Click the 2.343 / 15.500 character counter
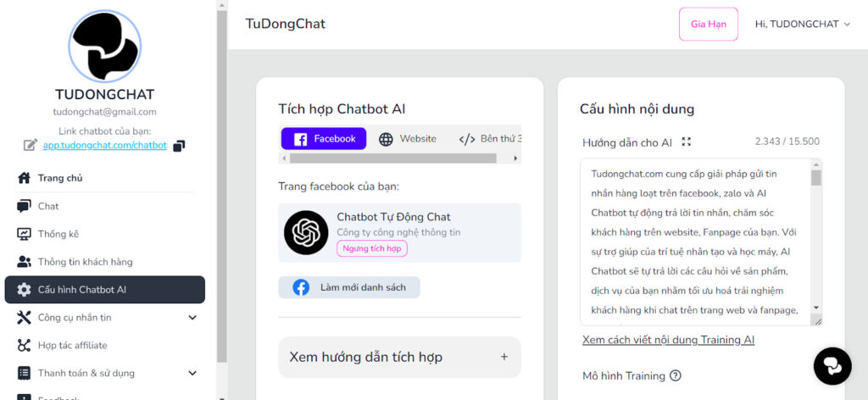The width and height of the screenshot is (868, 400). (787, 142)
